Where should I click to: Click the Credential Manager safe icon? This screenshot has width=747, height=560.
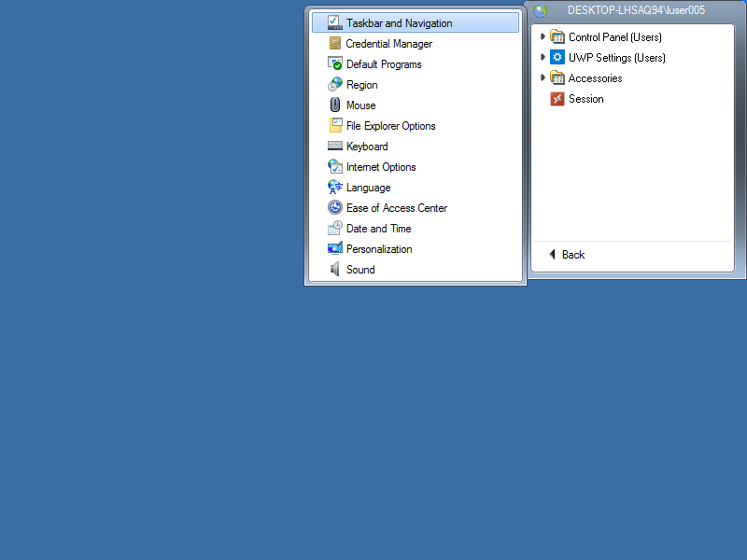click(x=335, y=44)
